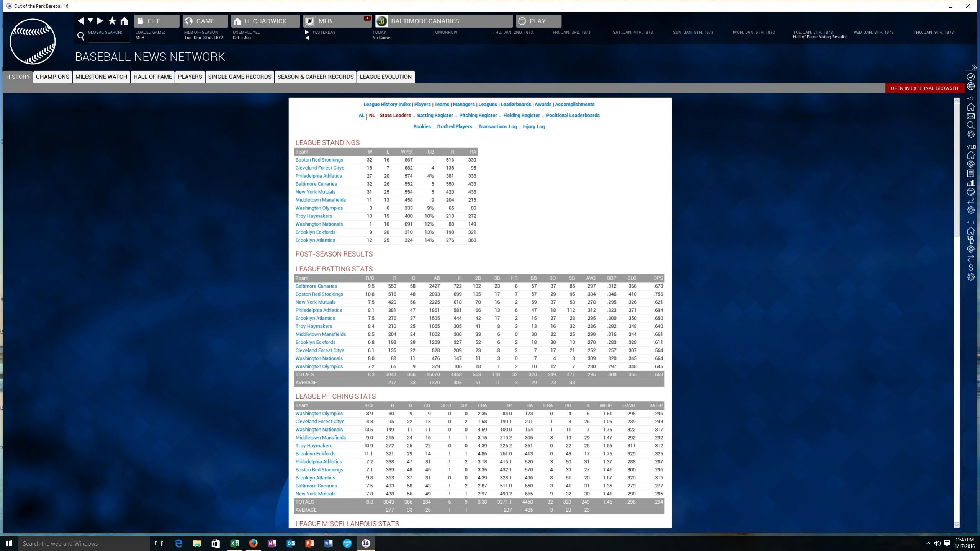Open MLB statistics bar chart icon
Image resolution: width=980 pixels, height=551 pixels.
tap(970, 183)
